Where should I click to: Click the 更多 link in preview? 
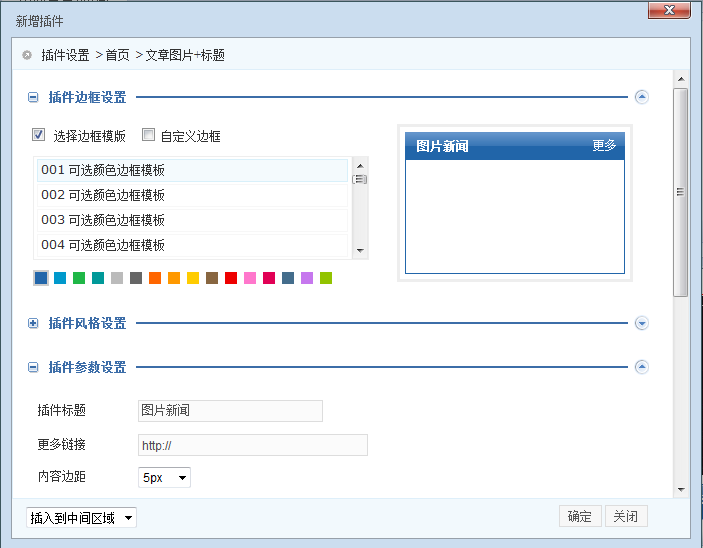[x=604, y=146]
